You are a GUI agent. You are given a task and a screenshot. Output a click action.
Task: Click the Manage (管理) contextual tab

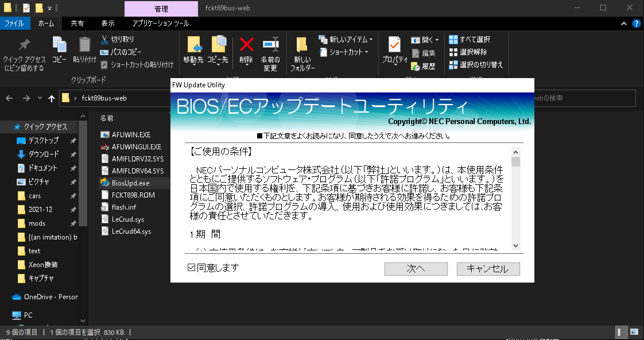161,9
